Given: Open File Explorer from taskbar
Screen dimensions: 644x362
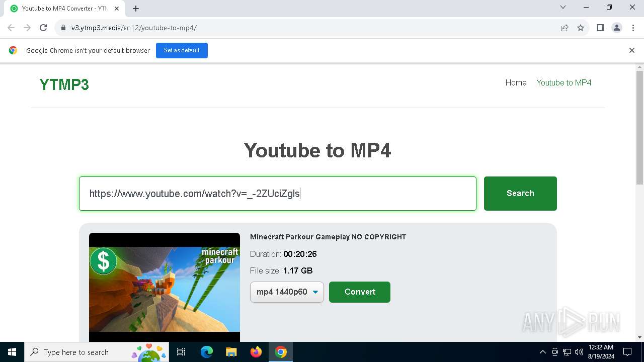Looking at the screenshot, I should (x=231, y=352).
